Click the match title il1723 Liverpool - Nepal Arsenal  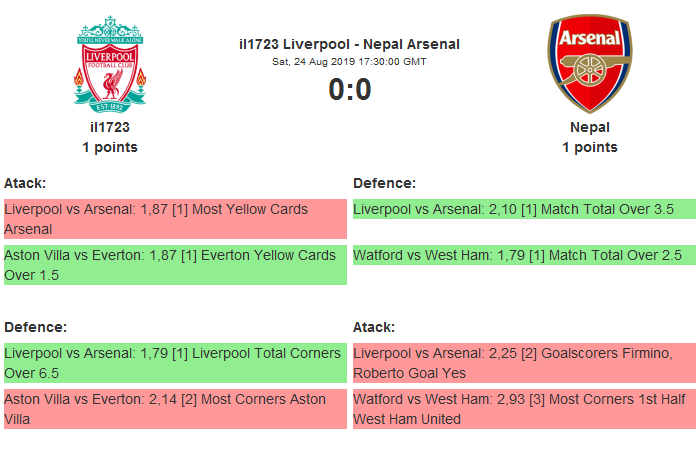click(x=350, y=44)
